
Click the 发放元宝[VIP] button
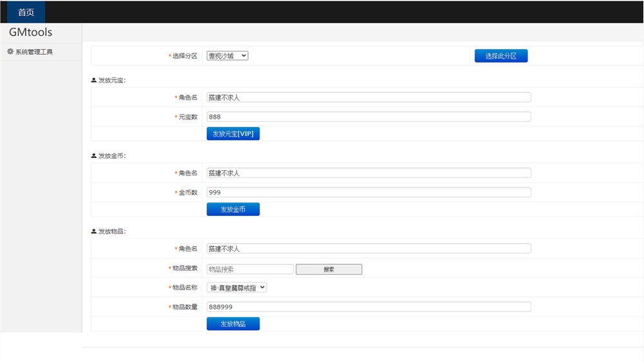pyautogui.click(x=232, y=133)
